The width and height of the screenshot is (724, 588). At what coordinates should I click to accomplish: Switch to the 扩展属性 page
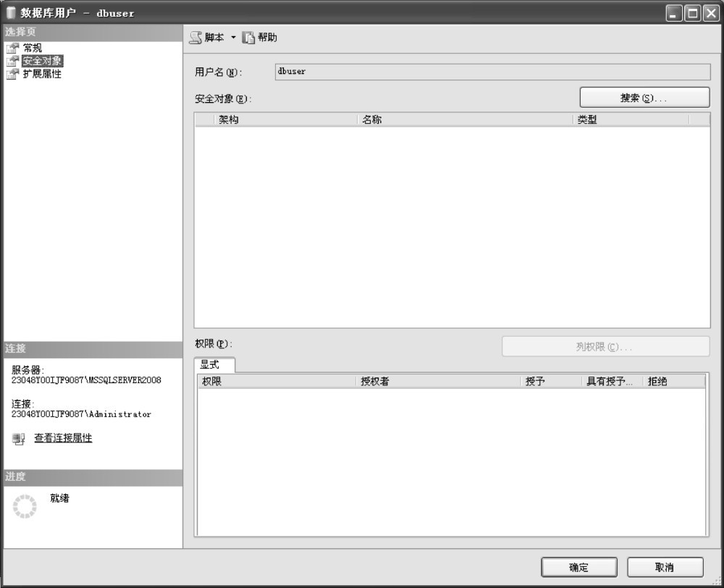click(42, 74)
